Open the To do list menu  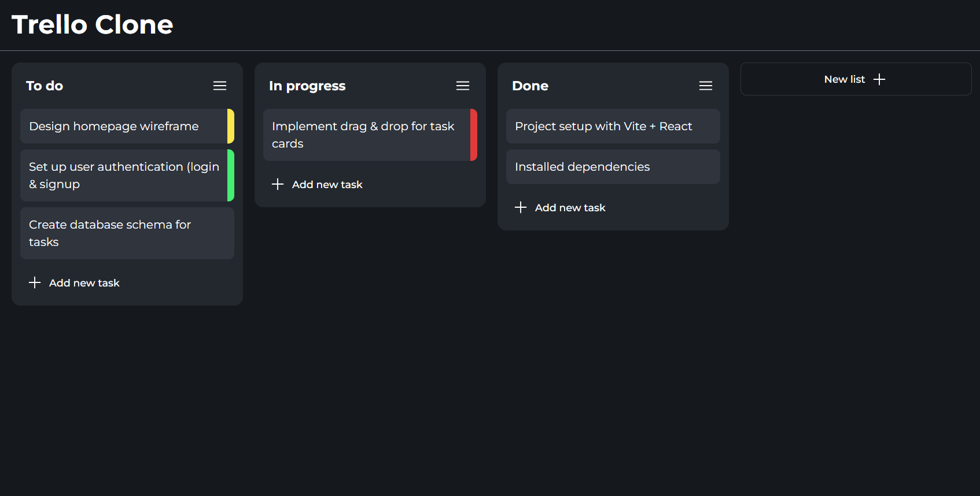coord(220,85)
